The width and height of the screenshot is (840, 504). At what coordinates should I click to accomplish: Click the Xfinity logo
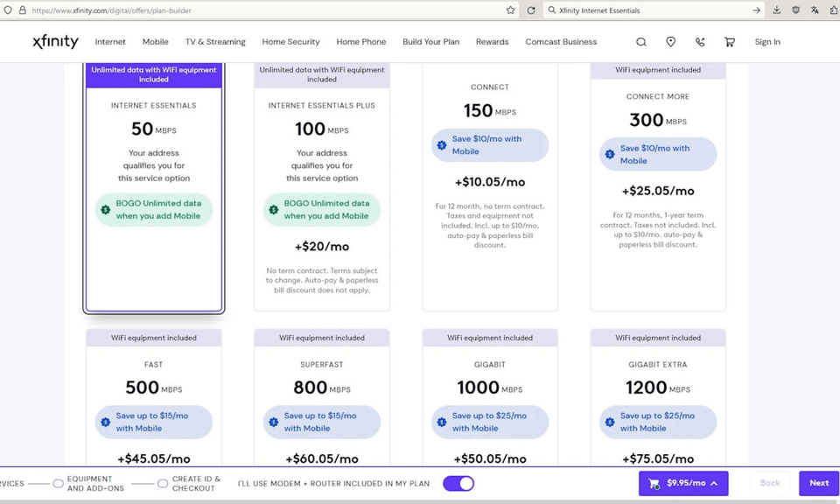(x=55, y=41)
